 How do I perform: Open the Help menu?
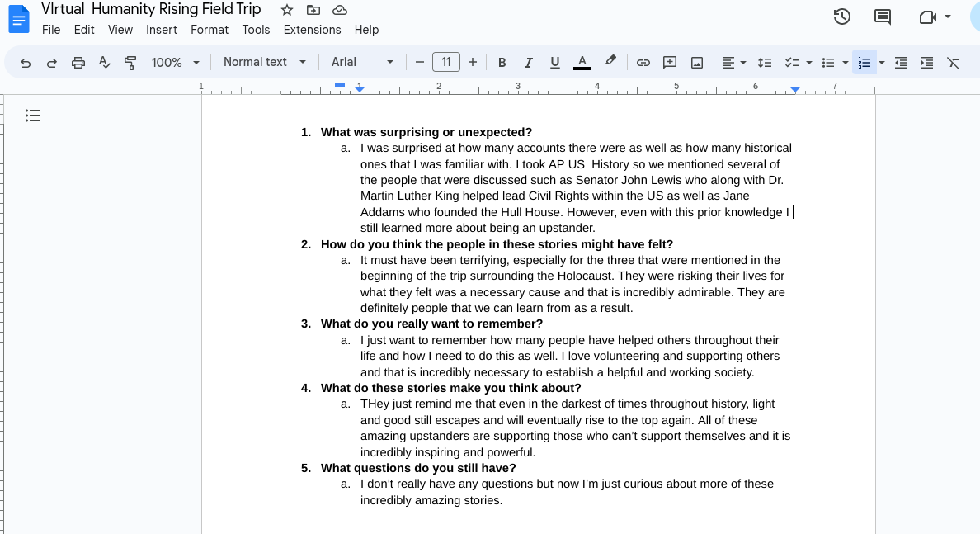coord(366,30)
